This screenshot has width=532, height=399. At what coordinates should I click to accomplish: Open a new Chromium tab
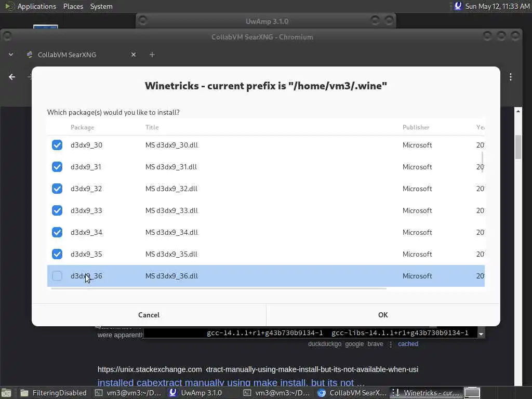click(x=152, y=55)
